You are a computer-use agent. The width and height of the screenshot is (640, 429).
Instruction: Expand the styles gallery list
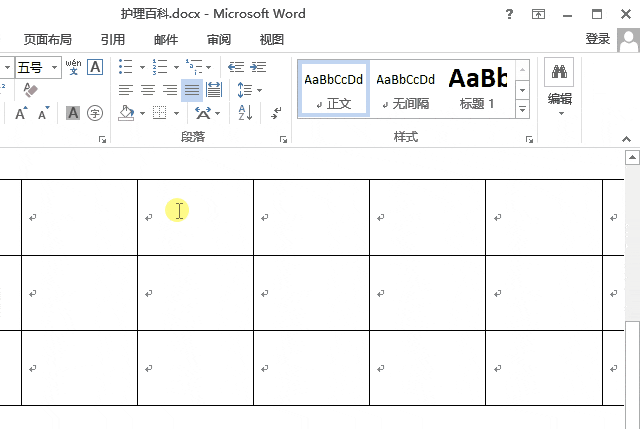[522, 109]
